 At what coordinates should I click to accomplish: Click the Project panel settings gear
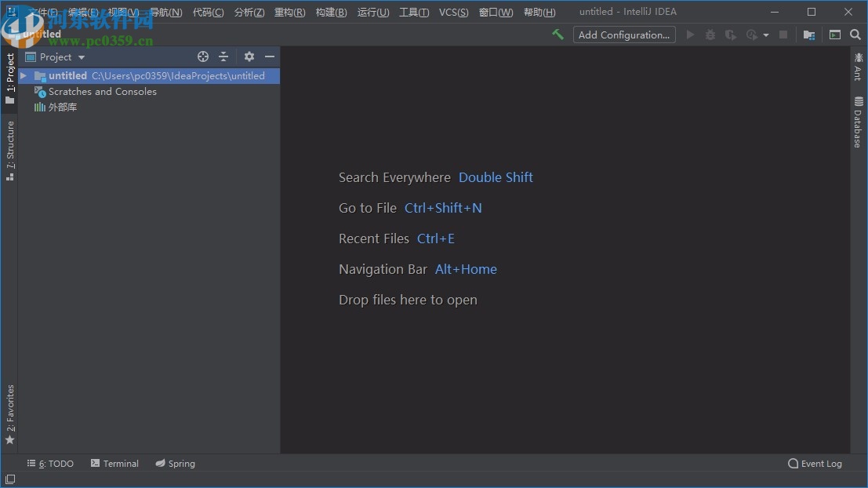tap(249, 56)
